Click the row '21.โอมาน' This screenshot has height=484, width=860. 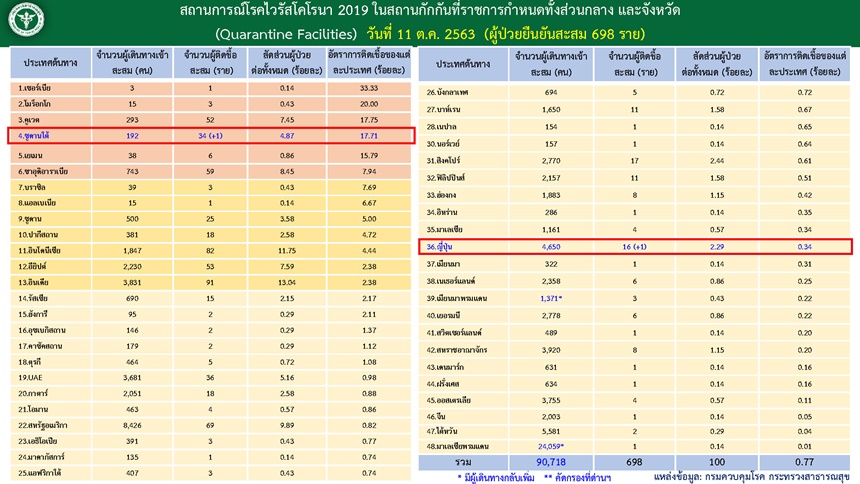point(210,409)
